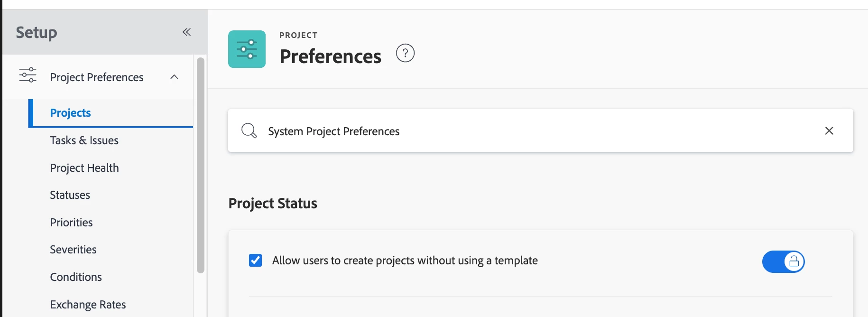868x317 pixels.
Task: Open Exchange Rates settings
Action: coord(88,305)
